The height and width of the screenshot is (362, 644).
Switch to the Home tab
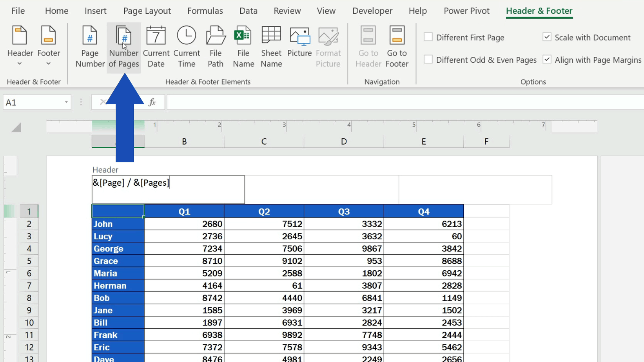point(56,11)
